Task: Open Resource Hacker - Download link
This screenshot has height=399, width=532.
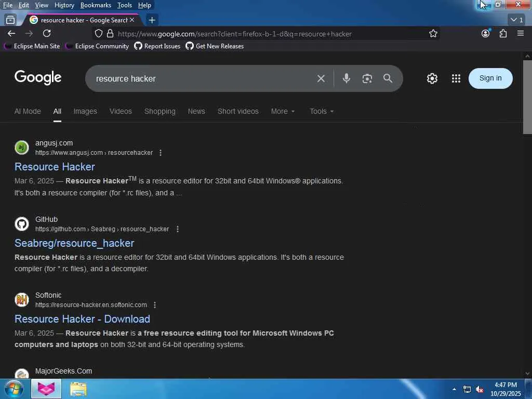Action: pyautogui.click(x=82, y=320)
